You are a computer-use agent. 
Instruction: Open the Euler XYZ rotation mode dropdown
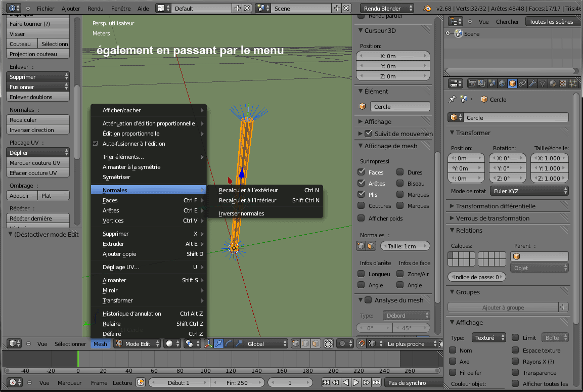click(529, 191)
